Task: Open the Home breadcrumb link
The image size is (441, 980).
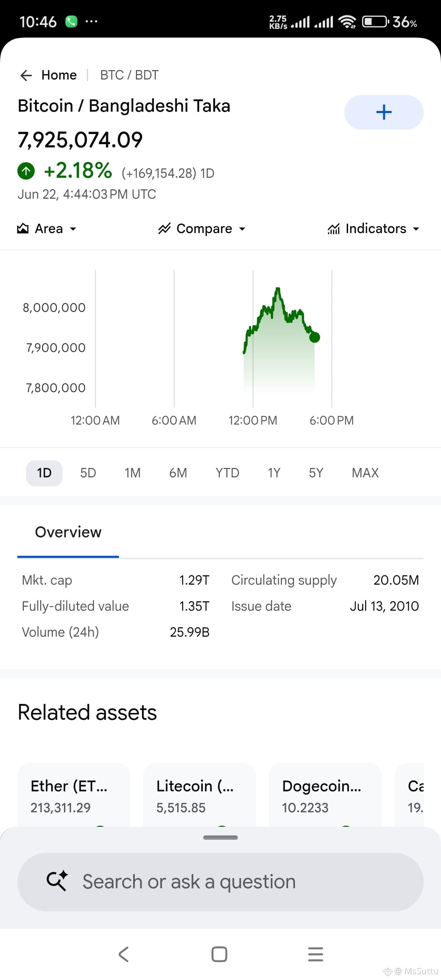Action: pos(59,75)
